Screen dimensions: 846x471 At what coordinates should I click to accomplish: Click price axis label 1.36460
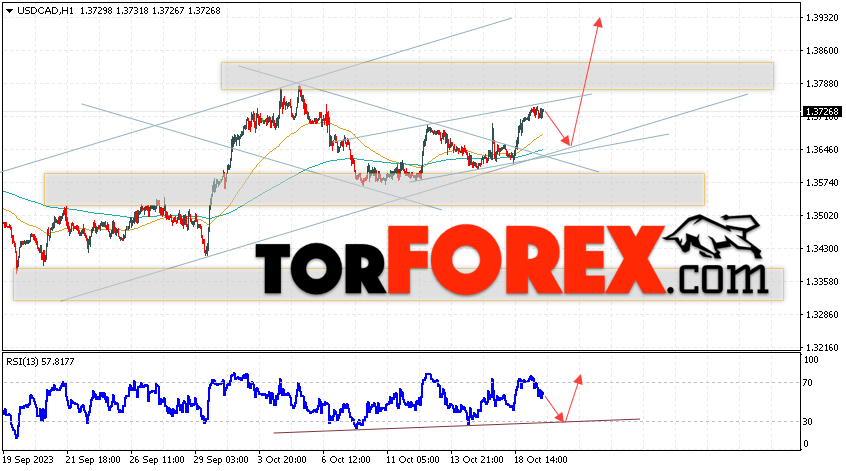(822, 149)
